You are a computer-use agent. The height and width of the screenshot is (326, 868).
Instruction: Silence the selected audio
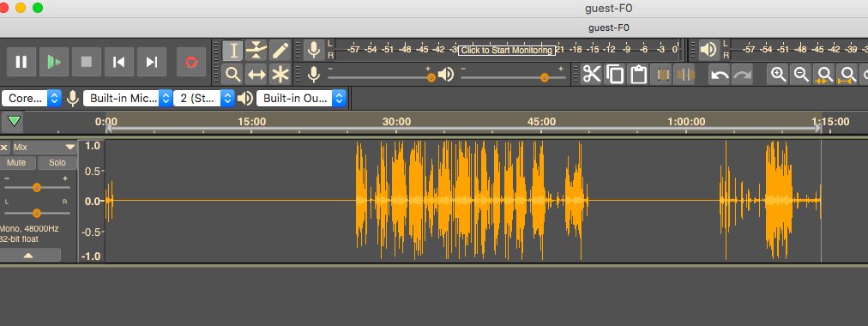(686, 74)
